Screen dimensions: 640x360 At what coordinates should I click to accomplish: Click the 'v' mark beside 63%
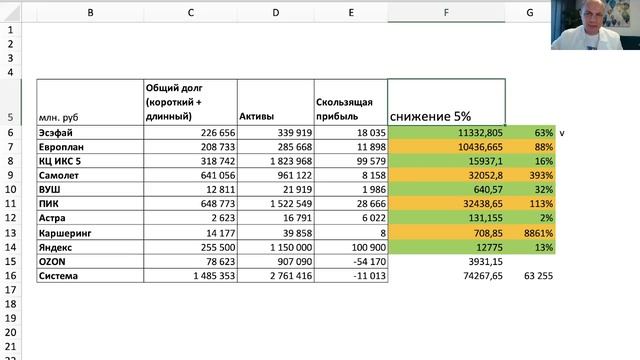click(x=562, y=133)
